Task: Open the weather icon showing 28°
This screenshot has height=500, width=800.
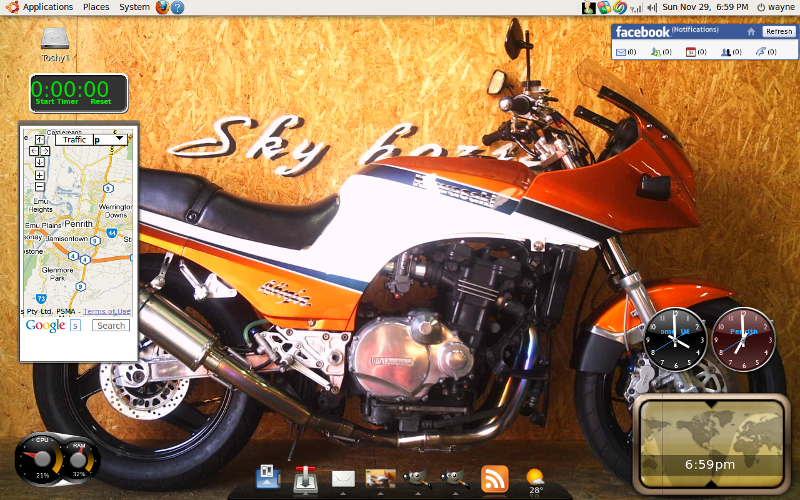Action: click(536, 479)
